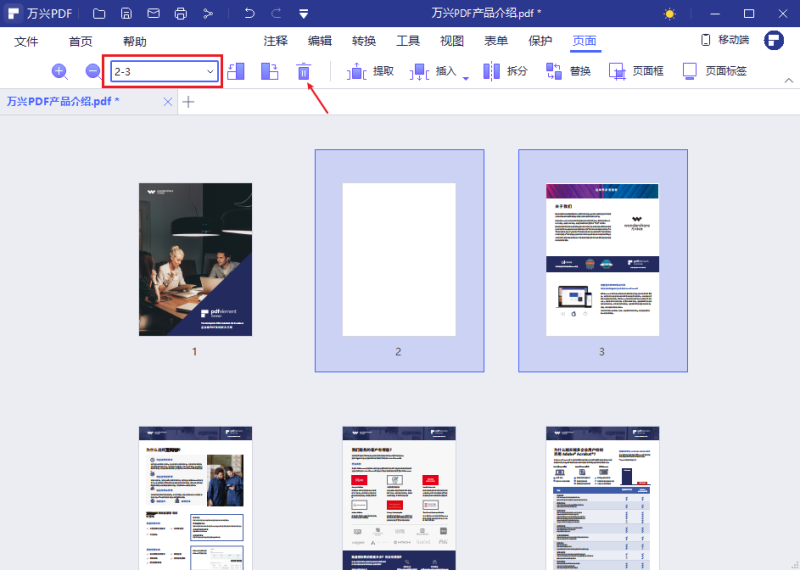Viewport: 800px width, 570px height.
Task: Select page 1 cover thumbnail
Action: [x=195, y=259]
